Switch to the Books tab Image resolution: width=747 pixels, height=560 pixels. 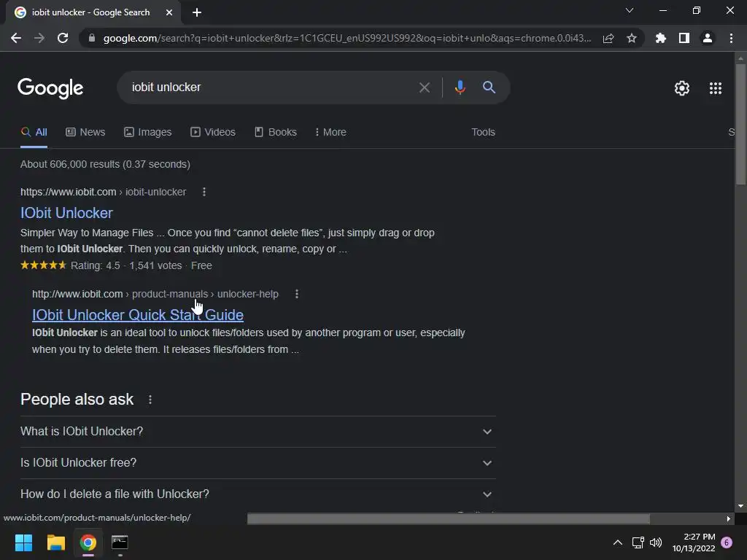point(276,133)
